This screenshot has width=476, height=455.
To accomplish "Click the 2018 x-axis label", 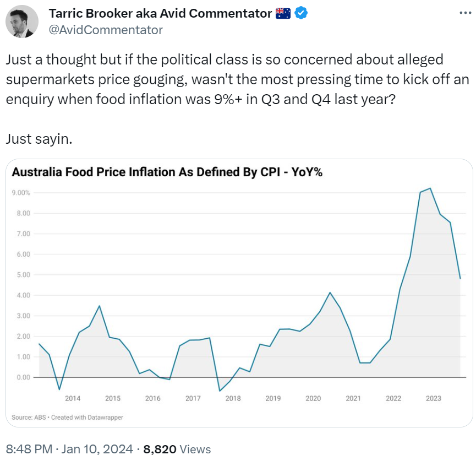I will click(x=233, y=398).
